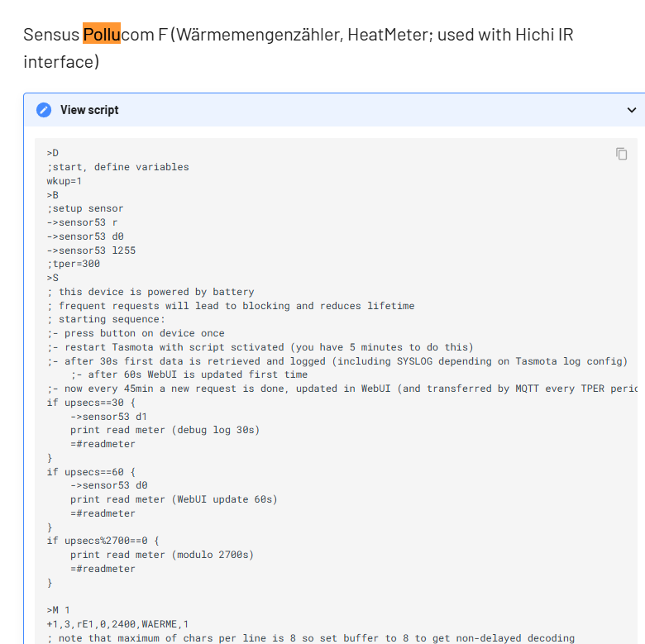Place cursor on the ">D" section marker

pyautogui.click(x=53, y=153)
